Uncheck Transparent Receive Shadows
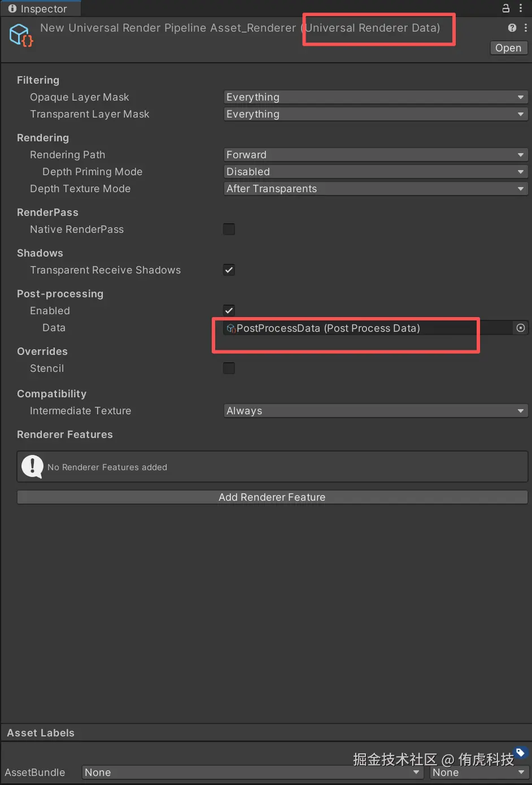Image resolution: width=532 pixels, height=785 pixels. point(229,270)
